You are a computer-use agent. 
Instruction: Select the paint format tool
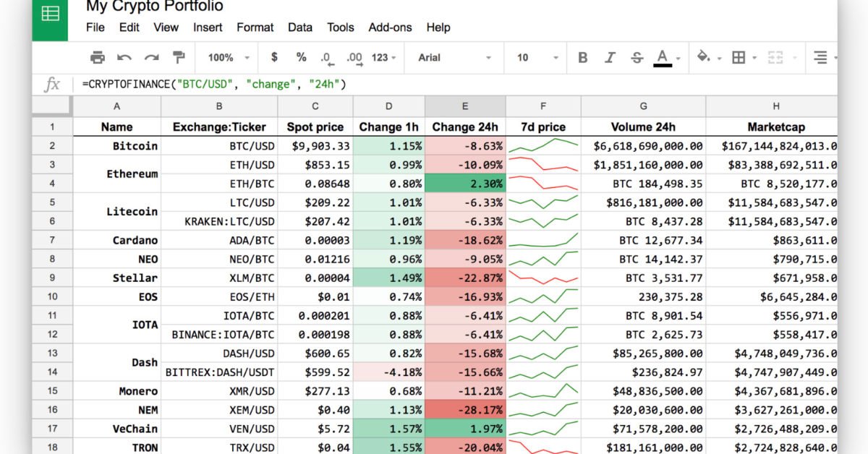coord(178,58)
